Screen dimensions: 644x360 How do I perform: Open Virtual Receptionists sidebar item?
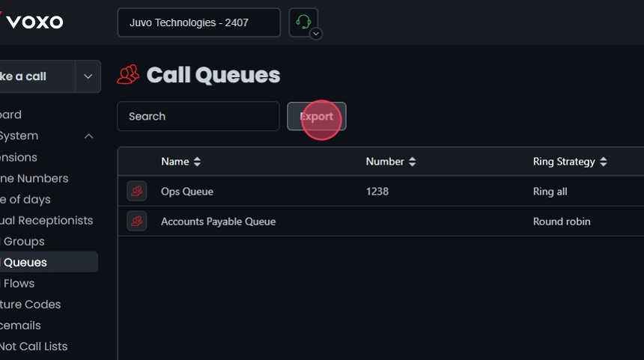45,221
